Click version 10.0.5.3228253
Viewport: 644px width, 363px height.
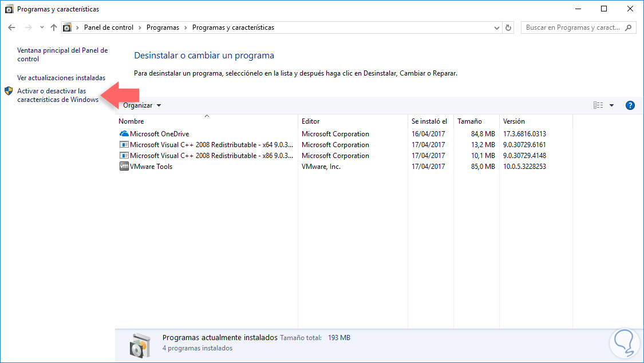(x=524, y=166)
